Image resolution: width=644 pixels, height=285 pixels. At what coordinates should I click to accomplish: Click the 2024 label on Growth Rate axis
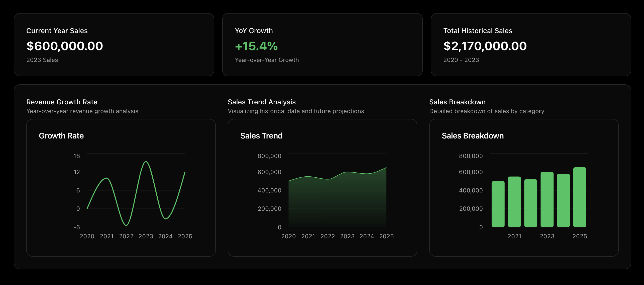coord(165,236)
